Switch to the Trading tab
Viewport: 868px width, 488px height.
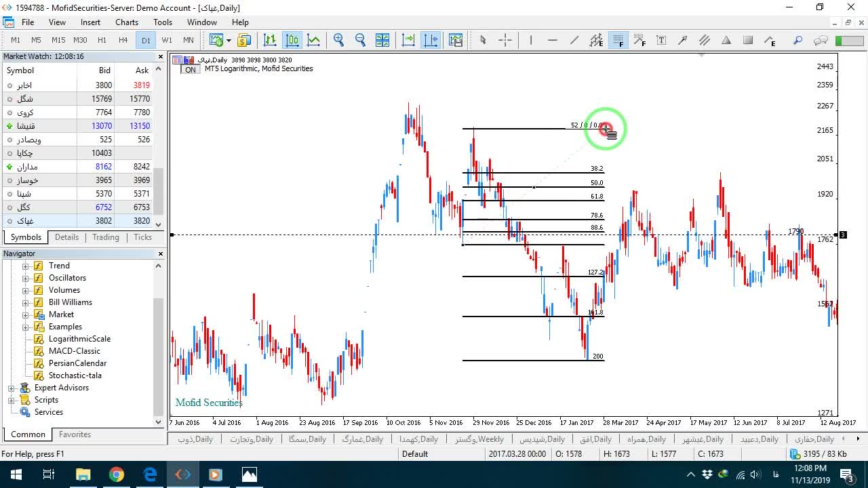pos(106,237)
